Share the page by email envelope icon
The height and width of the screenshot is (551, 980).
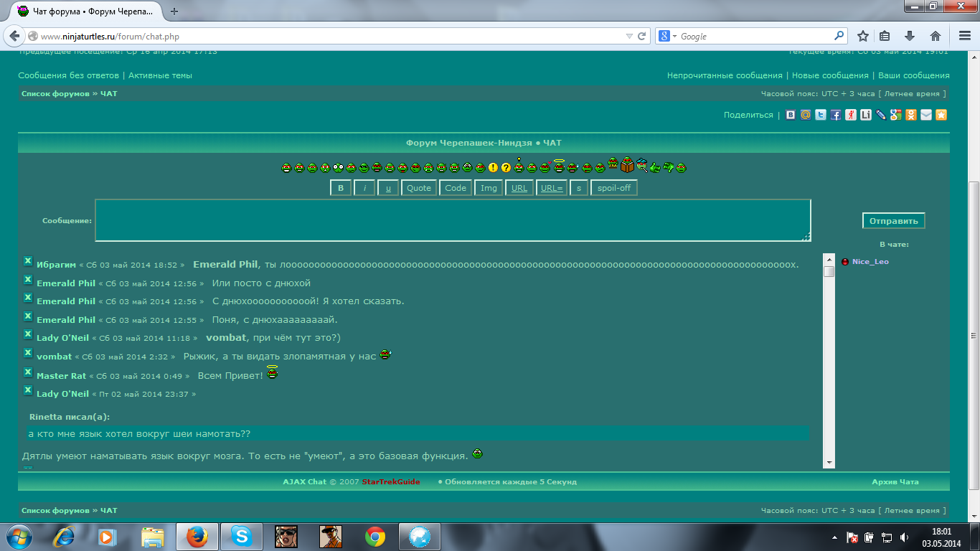926,115
